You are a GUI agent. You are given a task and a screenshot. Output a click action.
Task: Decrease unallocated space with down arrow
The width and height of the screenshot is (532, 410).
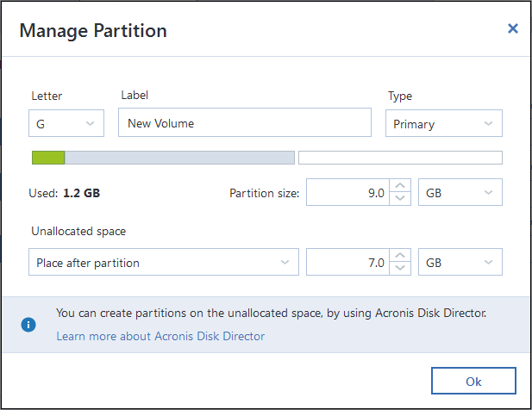[x=400, y=269]
